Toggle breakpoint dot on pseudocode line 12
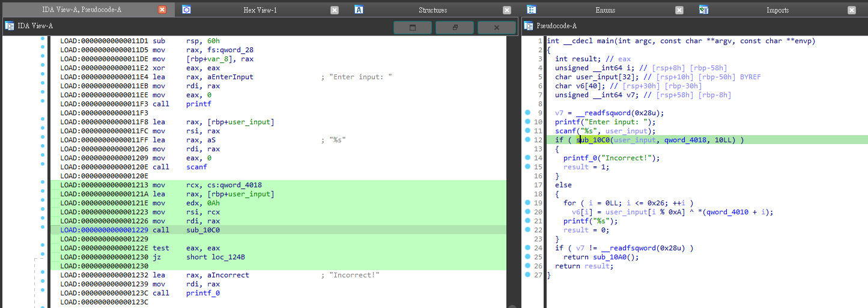The width and height of the screenshot is (868, 308). [x=527, y=140]
